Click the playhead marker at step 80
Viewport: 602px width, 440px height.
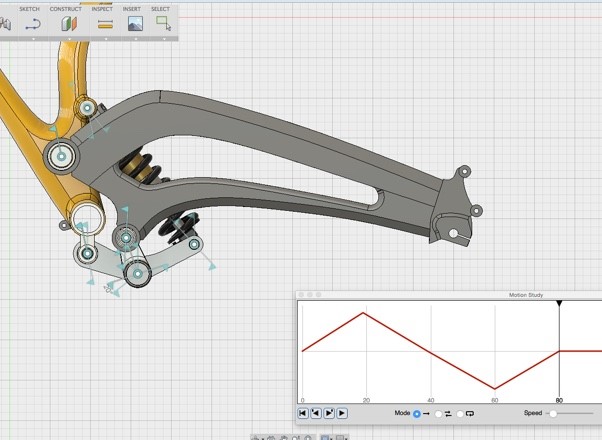click(x=559, y=304)
